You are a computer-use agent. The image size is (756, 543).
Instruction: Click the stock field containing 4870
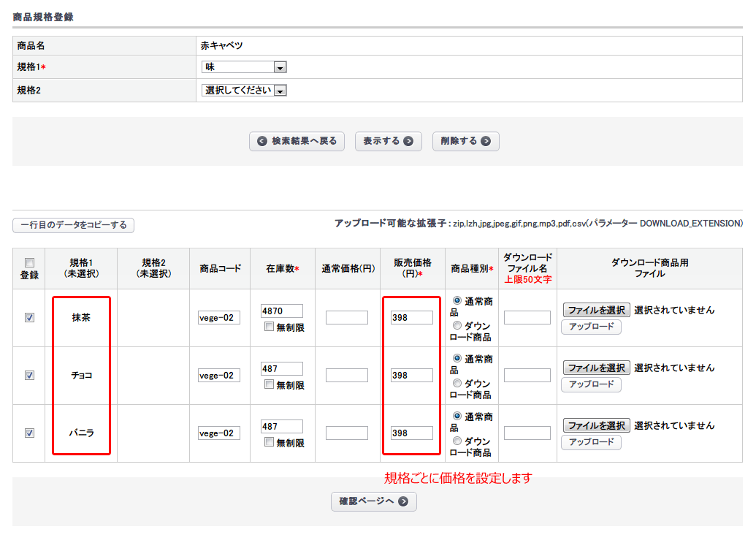pos(281,311)
